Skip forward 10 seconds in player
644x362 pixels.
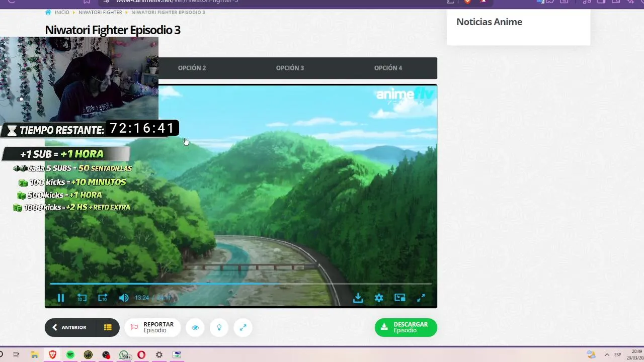pos(103,298)
